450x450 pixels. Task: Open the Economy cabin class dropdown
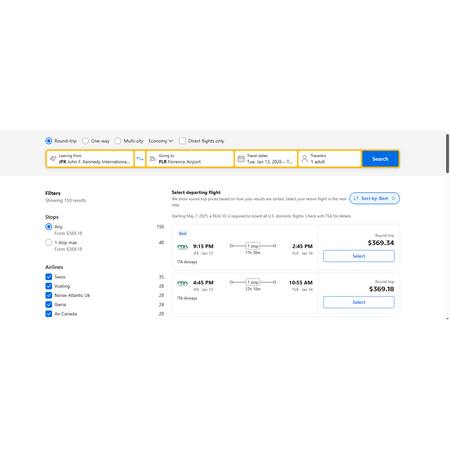160,141
